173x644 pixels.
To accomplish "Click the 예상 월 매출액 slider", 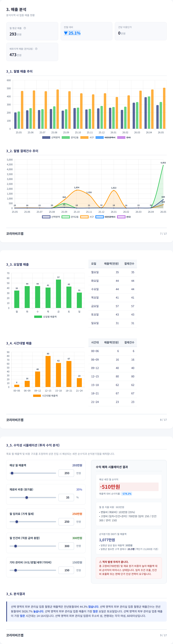I will [33, 473].
